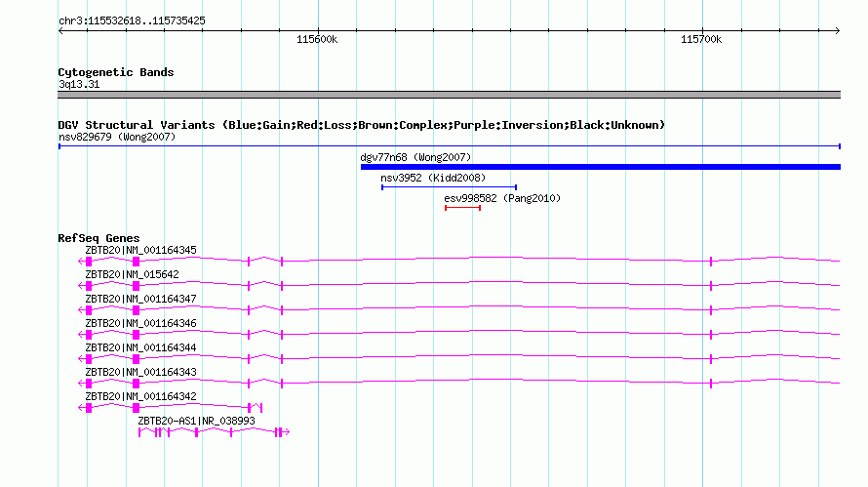Click the thin blue nsv829679 variant line

point(449,146)
